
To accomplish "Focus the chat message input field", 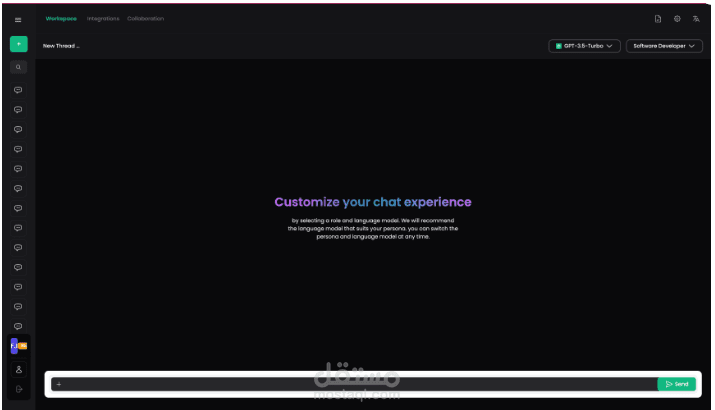I will [354, 384].
